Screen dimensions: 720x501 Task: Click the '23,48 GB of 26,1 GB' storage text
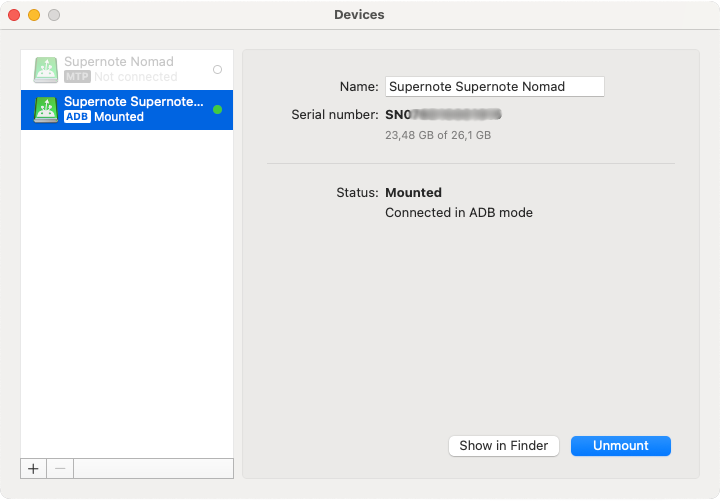[438, 135]
